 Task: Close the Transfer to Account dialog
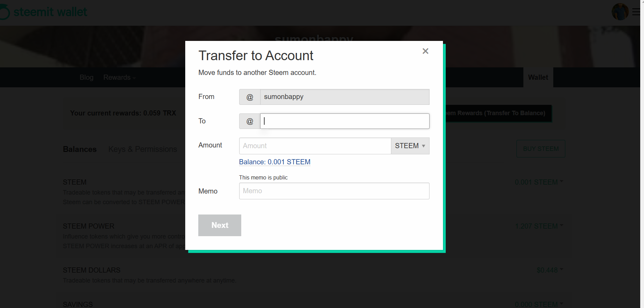[x=425, y=51]
